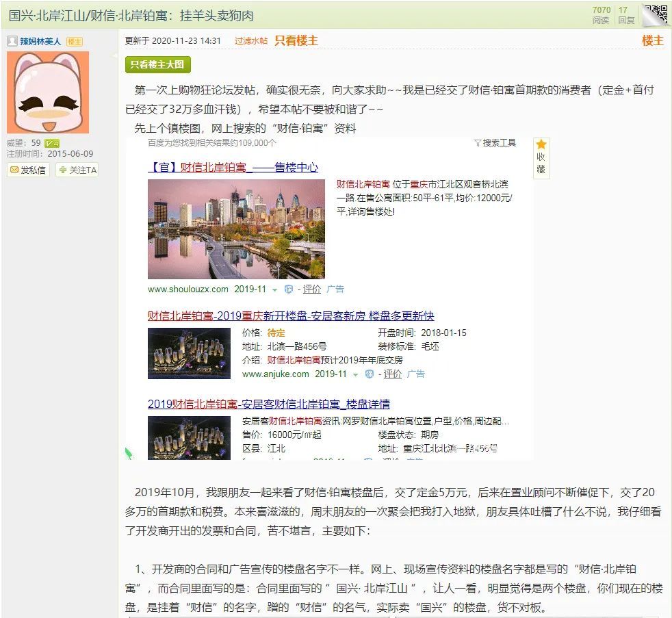Follow the user with 关注TA

[77, 170]
